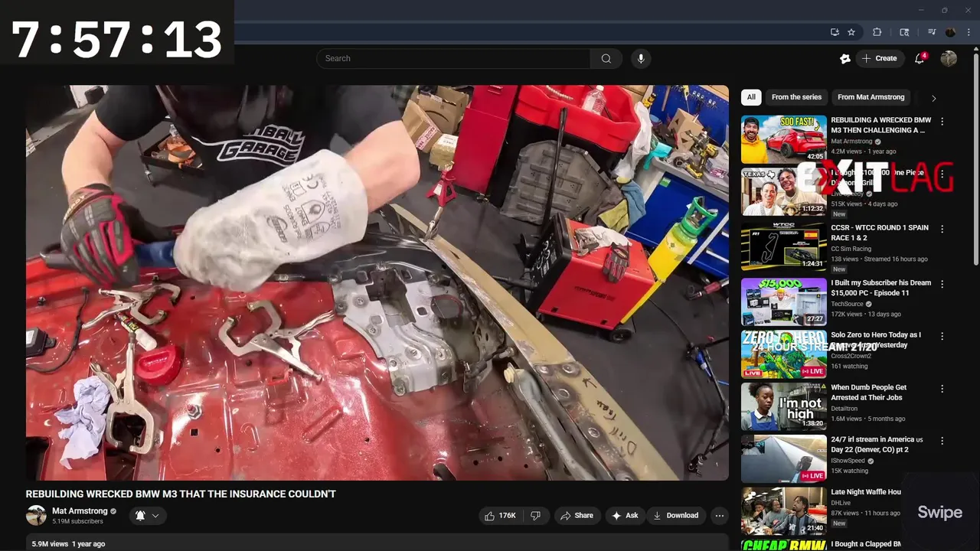This screenshot has height=551, width=980.
Task: Open the tab search icon in browser toolbar
Action: pos(904,32)
